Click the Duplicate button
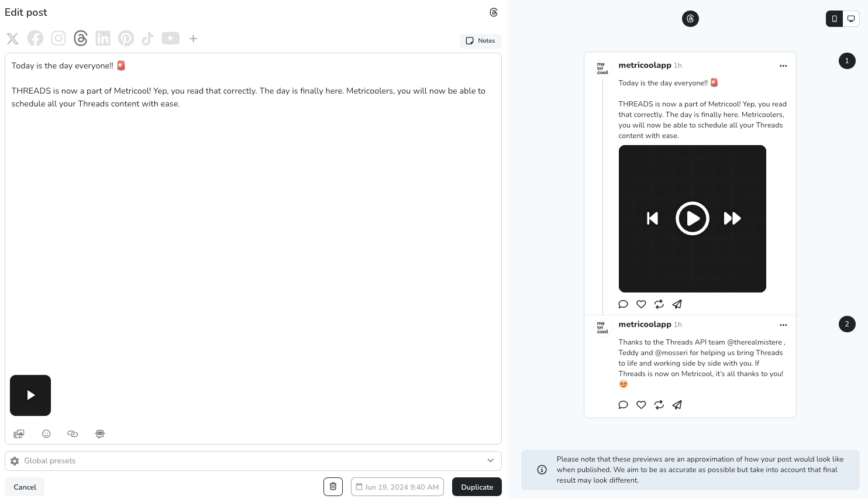The width and height of the screenshot is (868, 499). (477, 487)
